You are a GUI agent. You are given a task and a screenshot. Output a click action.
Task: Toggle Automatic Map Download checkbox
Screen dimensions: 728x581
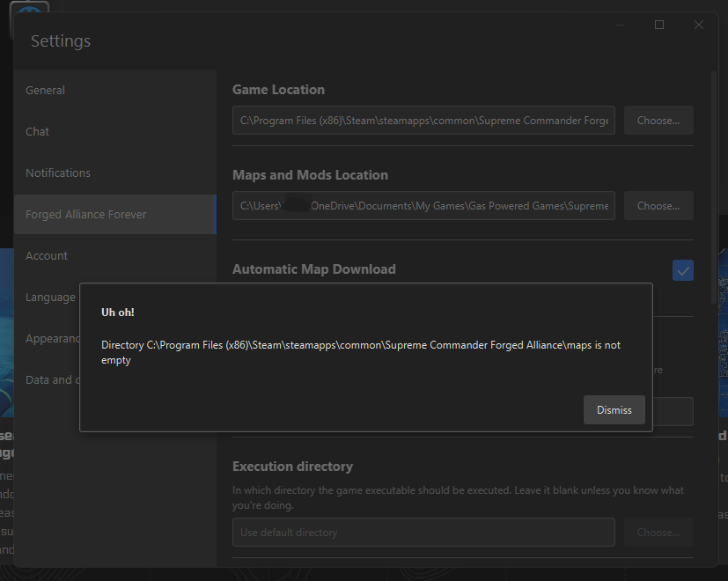(x=683, y=270)
